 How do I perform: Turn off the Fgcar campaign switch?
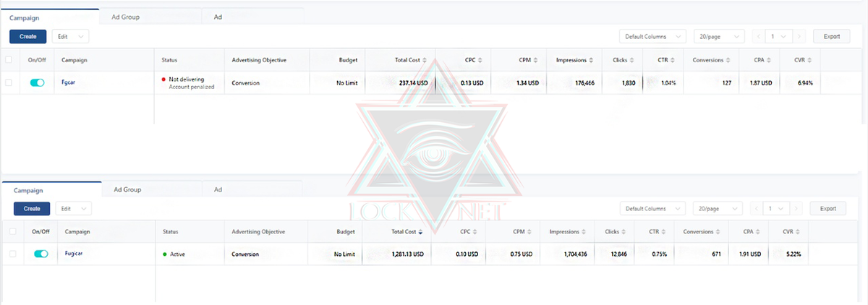(x=37, y=82)
